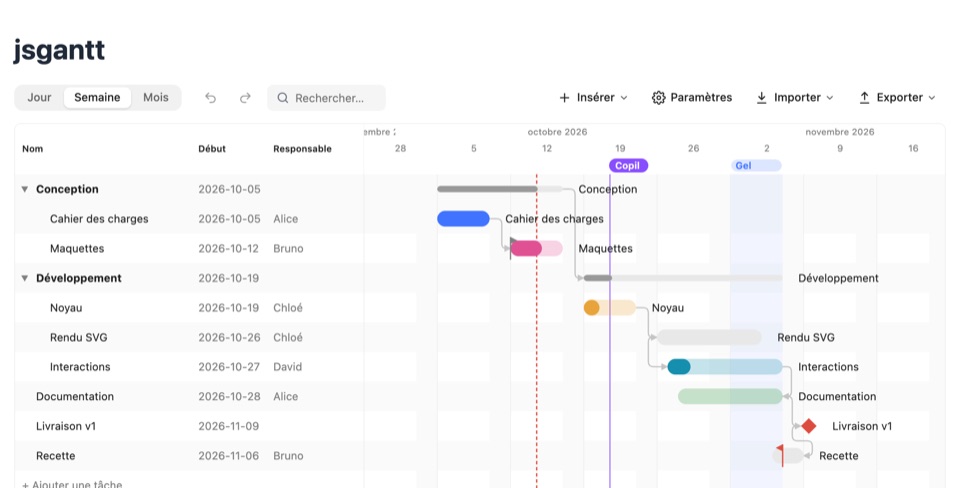Click the upload icon beside Exporter
The width and height of the screenshot is (960, 488).
point(864,97)
